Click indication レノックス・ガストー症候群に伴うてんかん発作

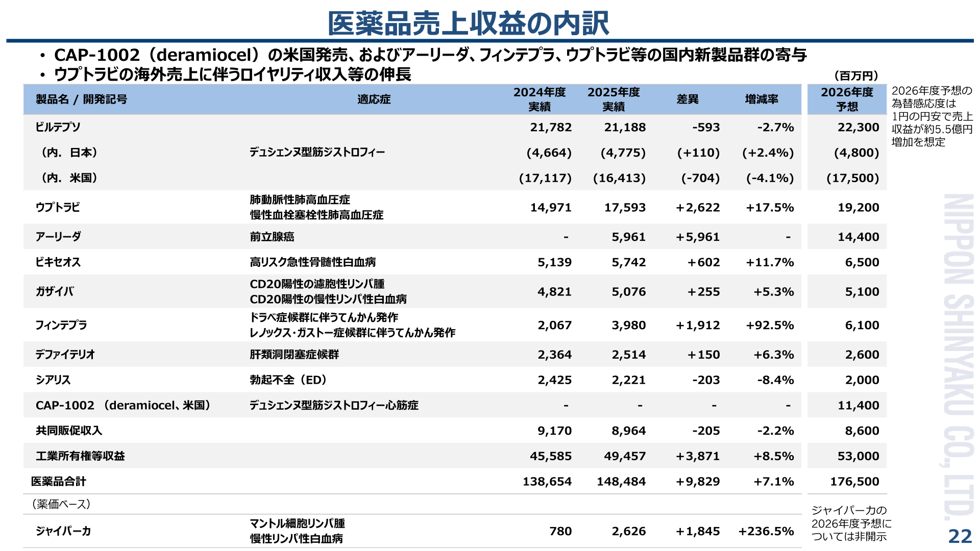pyautogui.click(x=352, y=333)
